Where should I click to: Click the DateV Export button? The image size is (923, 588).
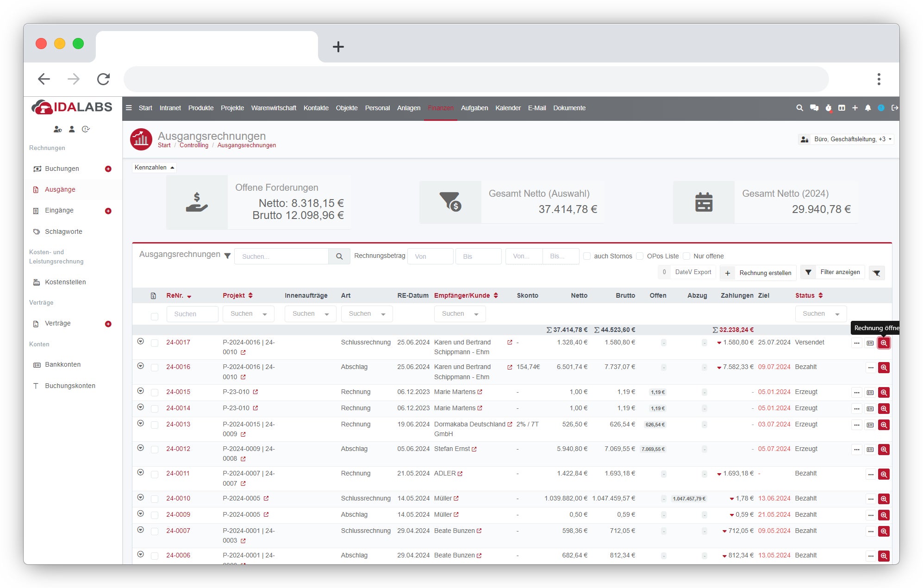[x=687, y=272]
